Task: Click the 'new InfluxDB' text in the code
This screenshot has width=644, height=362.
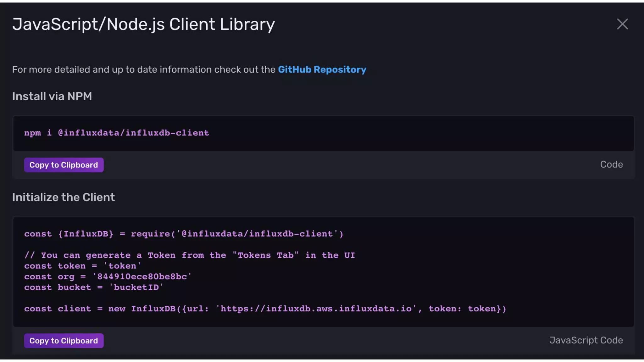Action: click(x=142, y=309)
